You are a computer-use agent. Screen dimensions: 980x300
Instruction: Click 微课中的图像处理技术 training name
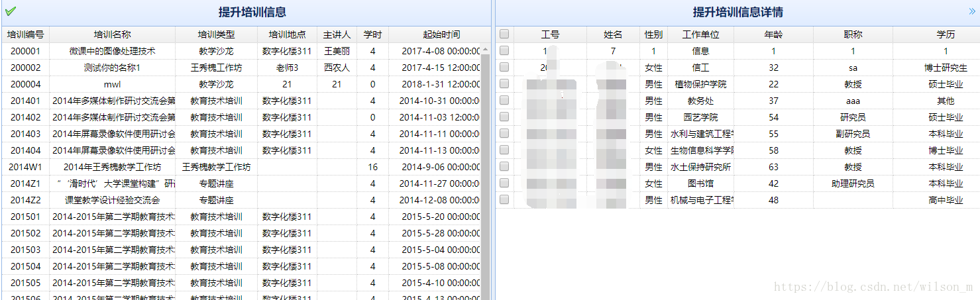(x=112, y=51)
